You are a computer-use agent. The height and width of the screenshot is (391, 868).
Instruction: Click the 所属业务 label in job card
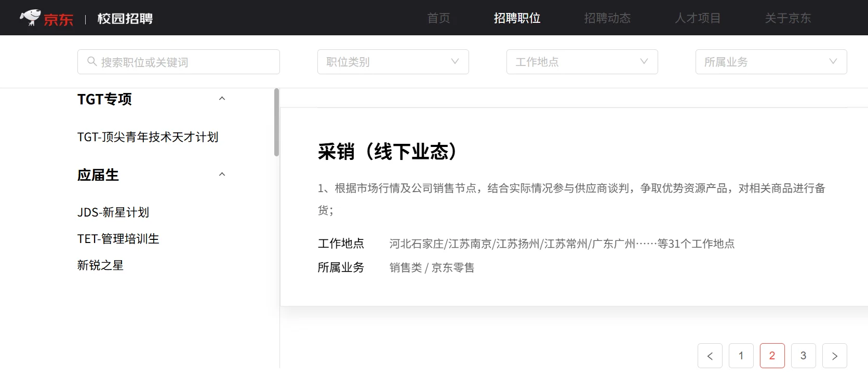point(341,267)
